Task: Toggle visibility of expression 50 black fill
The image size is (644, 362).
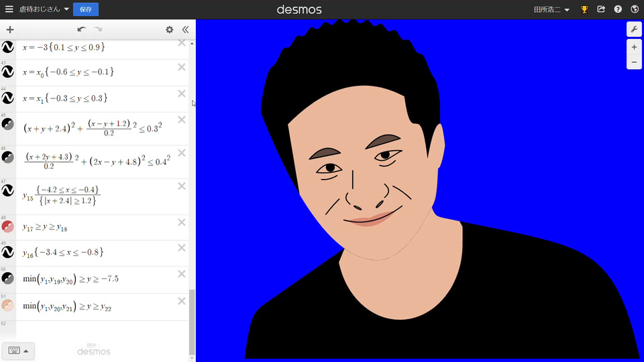Action: [8, 278]
